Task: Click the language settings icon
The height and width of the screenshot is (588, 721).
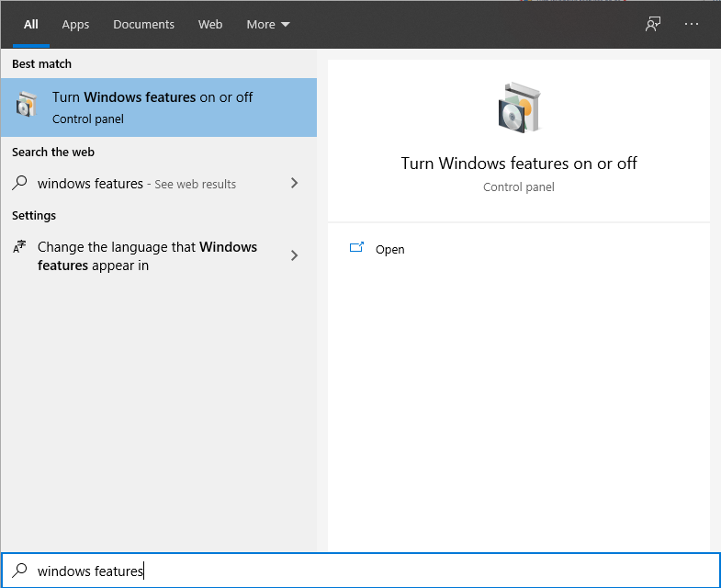Action: coord(19,247)
